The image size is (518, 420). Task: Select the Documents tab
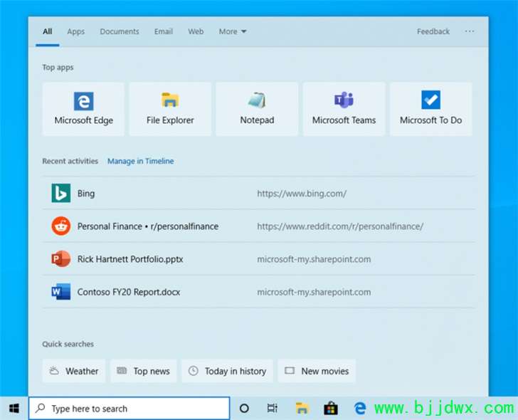[x=120, y=31]
